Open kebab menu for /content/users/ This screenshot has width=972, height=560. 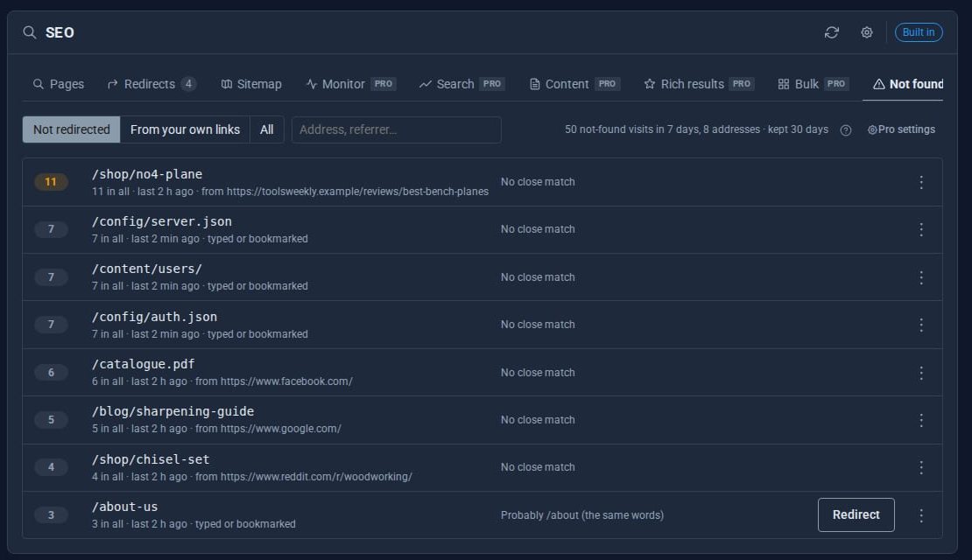[921, 277]
